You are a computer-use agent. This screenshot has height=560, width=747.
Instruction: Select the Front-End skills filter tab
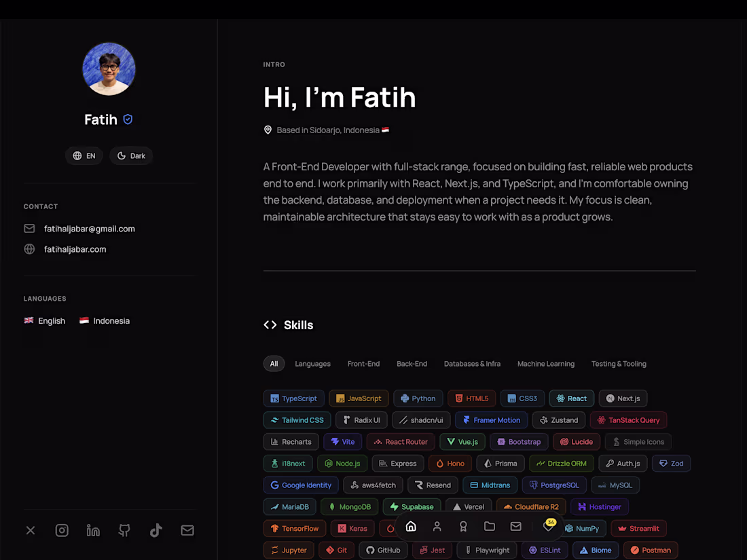click(363, 364)
